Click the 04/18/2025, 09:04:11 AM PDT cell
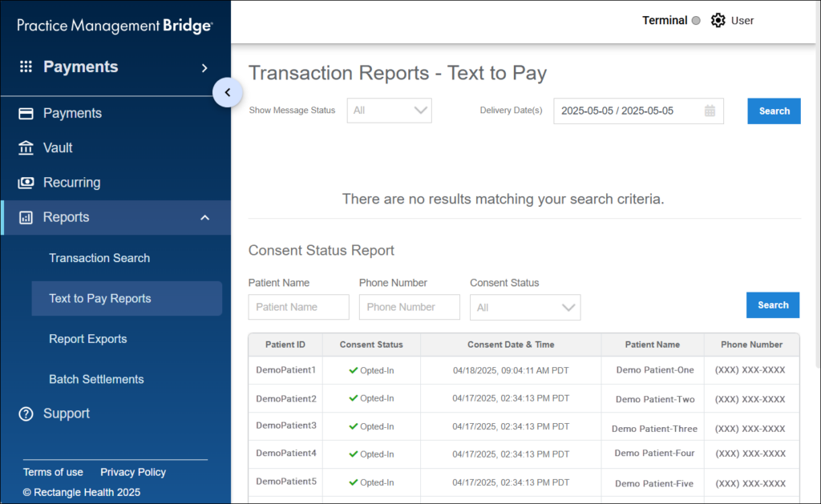 [511, 370]
